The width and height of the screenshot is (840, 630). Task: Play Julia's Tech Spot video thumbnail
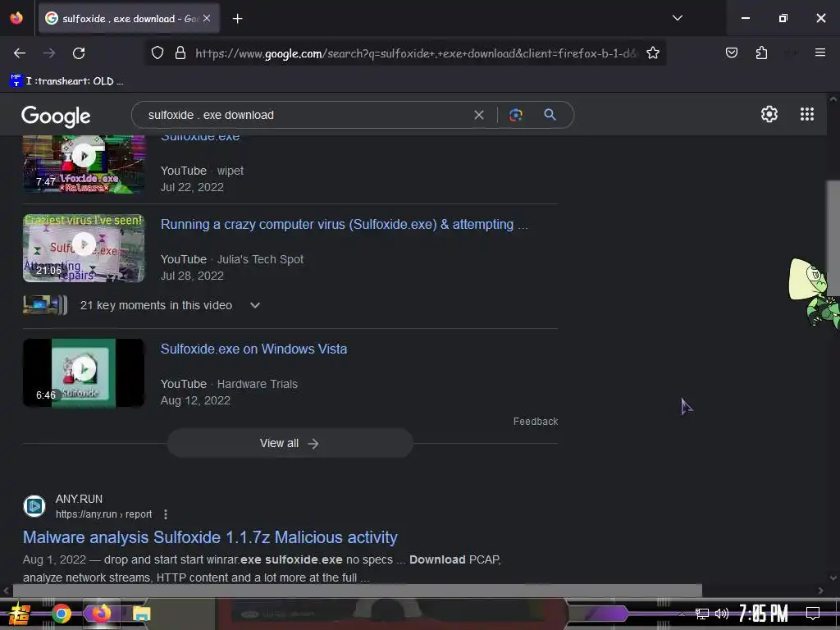84,248
